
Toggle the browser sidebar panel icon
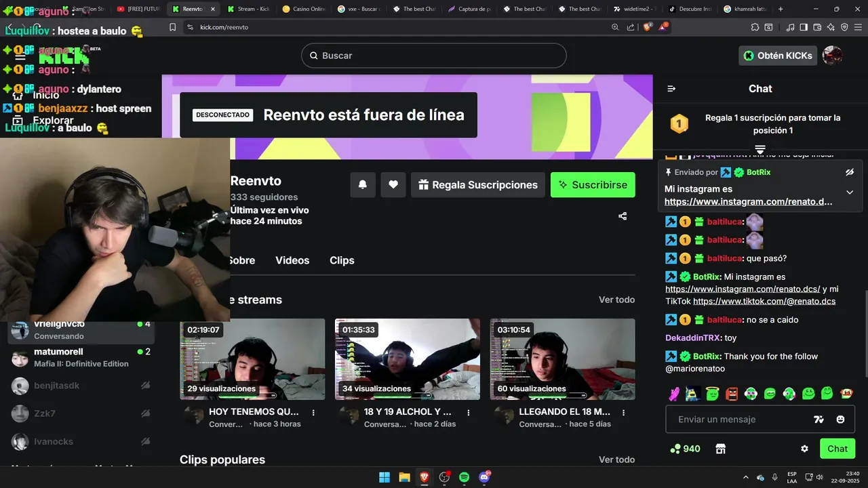(804, 27)
